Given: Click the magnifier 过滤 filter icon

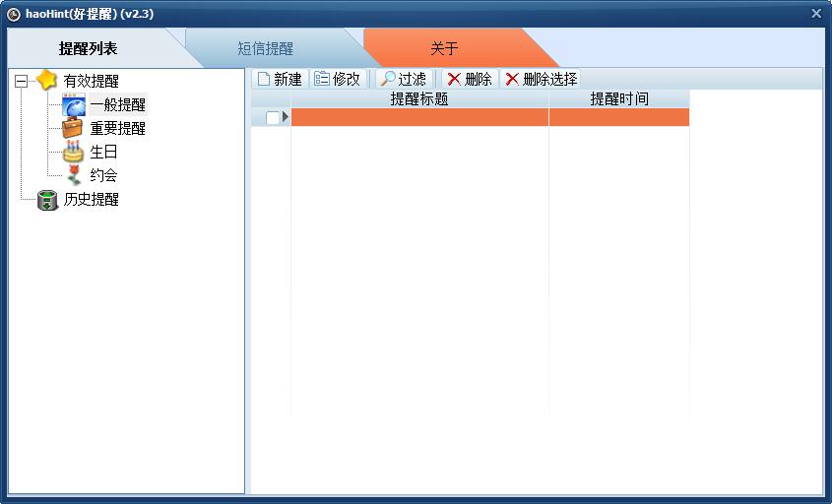Looking at the screenshot, I should 388,79.
